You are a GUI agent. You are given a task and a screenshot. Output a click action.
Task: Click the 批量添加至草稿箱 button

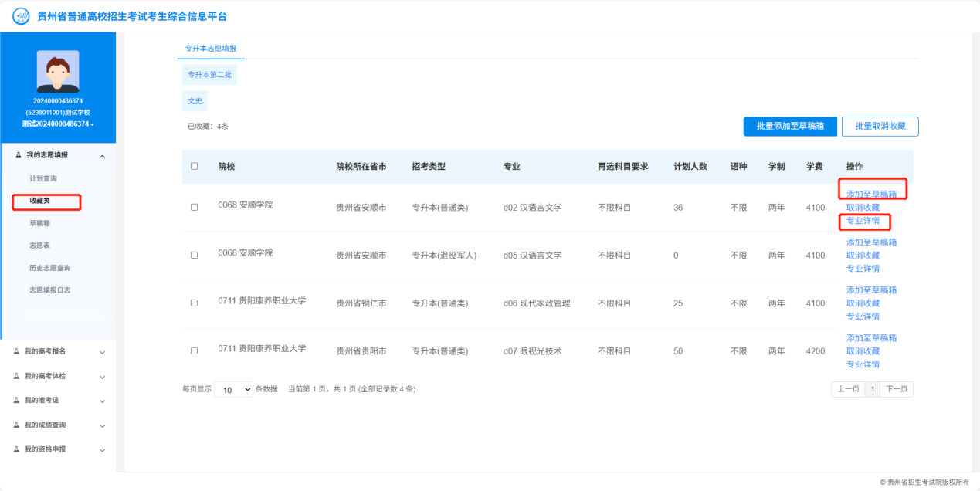point(789,127)
